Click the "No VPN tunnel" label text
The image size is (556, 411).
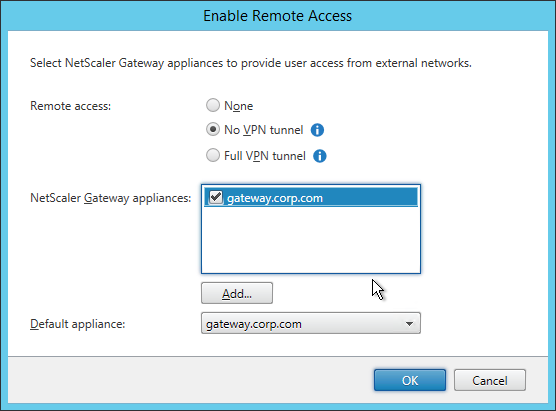tap(263, 130)
